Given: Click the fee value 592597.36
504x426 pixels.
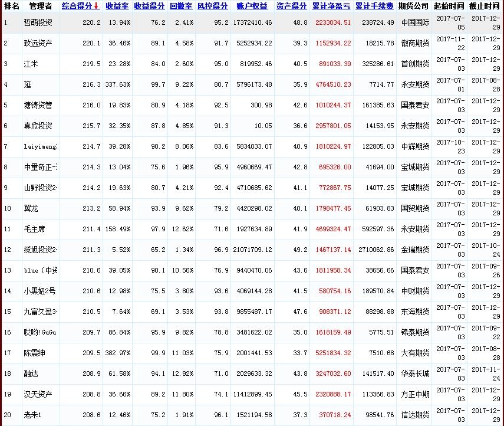Looking at the screenshot, I should tap(378, 229).
